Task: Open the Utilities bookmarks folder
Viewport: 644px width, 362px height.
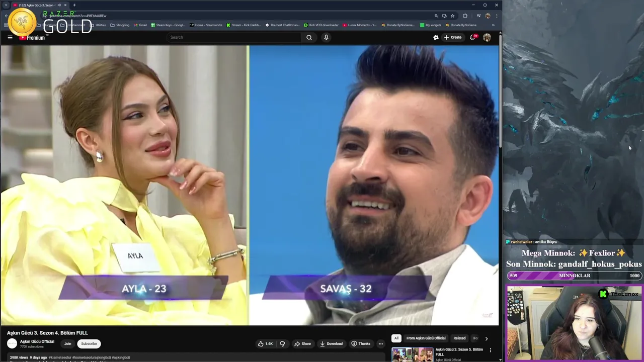Action: point(98,25)
